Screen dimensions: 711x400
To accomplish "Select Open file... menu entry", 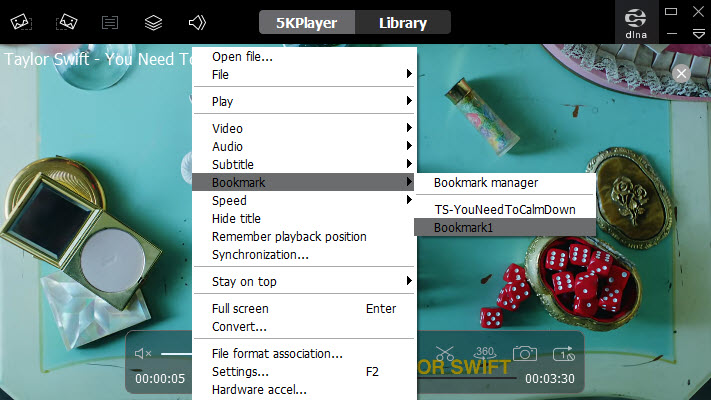I will (304, 57).
